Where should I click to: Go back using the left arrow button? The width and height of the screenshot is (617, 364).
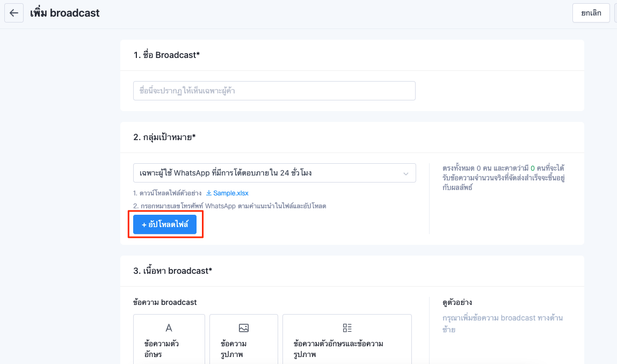[14, 13]
